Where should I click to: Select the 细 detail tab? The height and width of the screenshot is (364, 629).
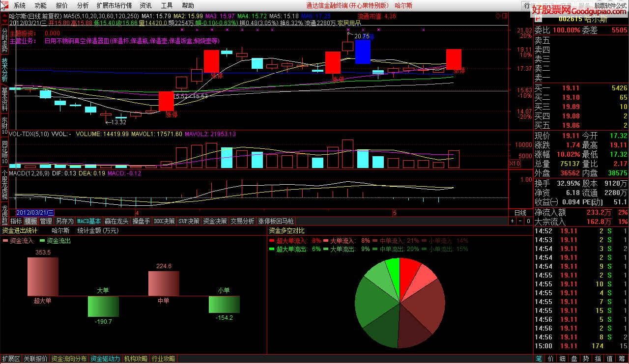pyautogui.click(x=563, y=359)
